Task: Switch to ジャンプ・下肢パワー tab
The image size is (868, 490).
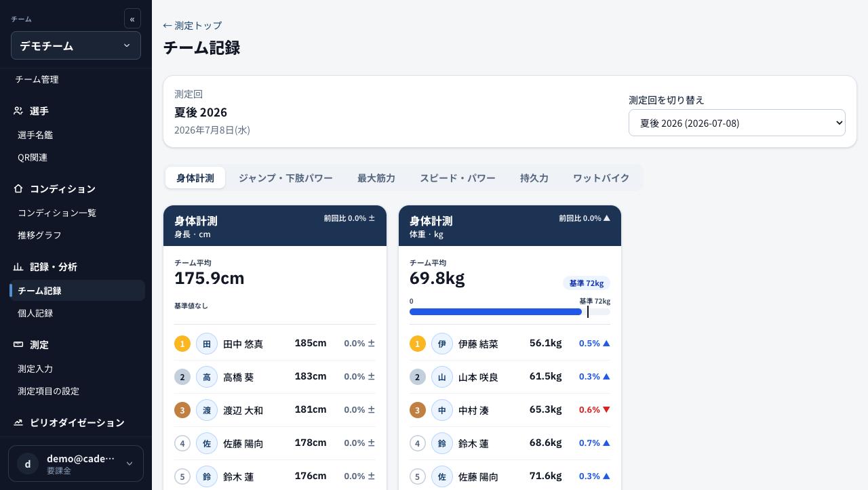Action: 285,178
